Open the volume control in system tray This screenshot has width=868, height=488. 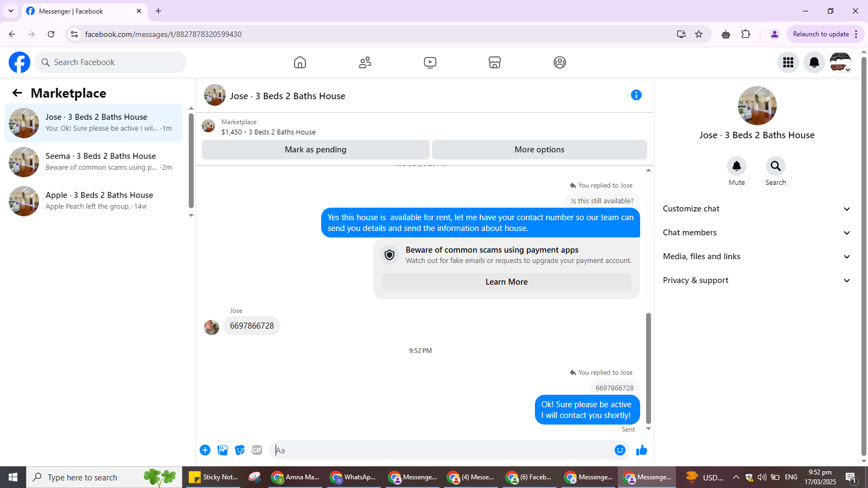(762, 477)
